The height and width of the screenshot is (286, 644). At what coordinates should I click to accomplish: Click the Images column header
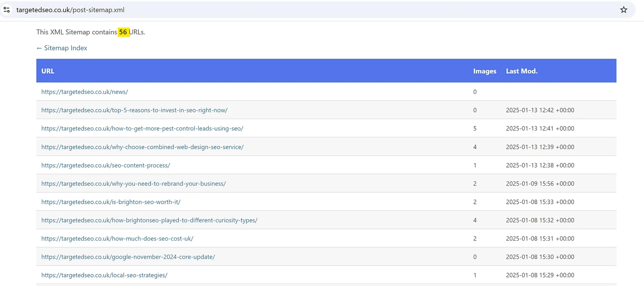[485, 71]
